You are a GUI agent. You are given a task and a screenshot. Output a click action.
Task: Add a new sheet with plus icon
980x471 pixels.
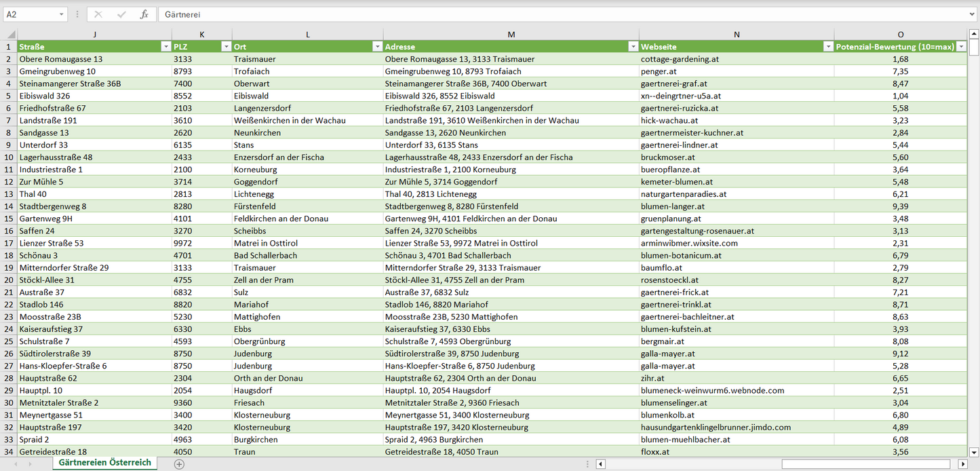[x=179, y=464]
